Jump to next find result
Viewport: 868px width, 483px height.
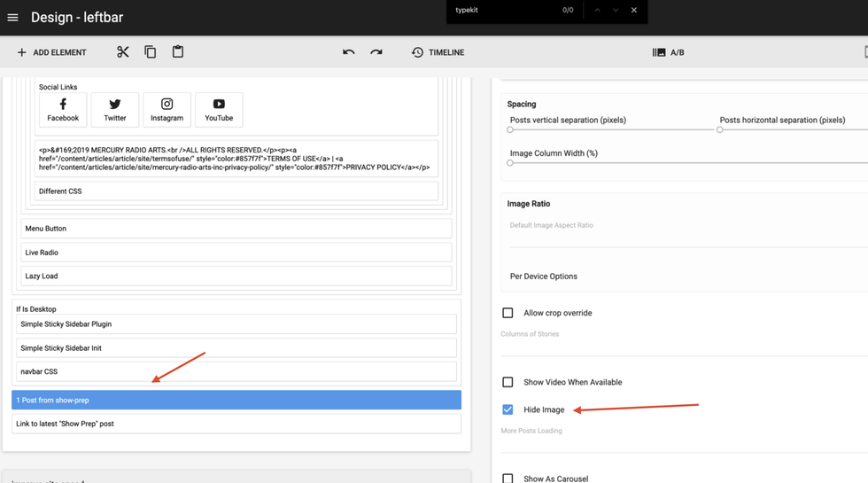616,11
